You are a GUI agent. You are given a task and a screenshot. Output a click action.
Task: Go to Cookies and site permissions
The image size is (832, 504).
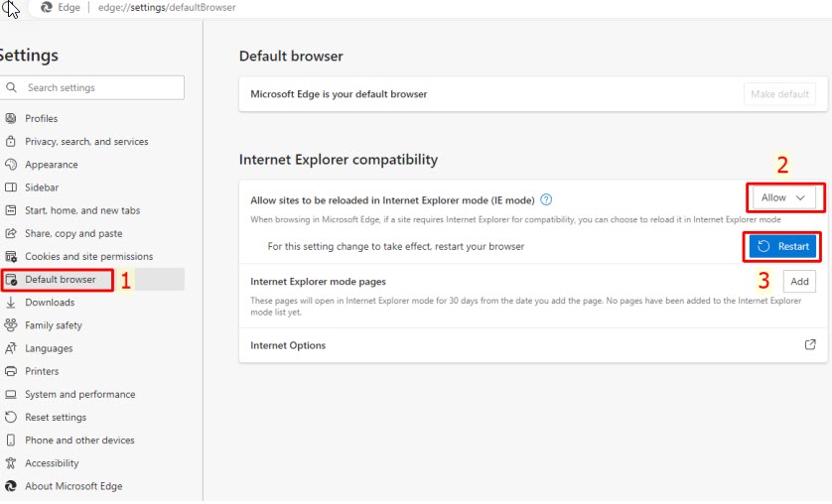88,257
